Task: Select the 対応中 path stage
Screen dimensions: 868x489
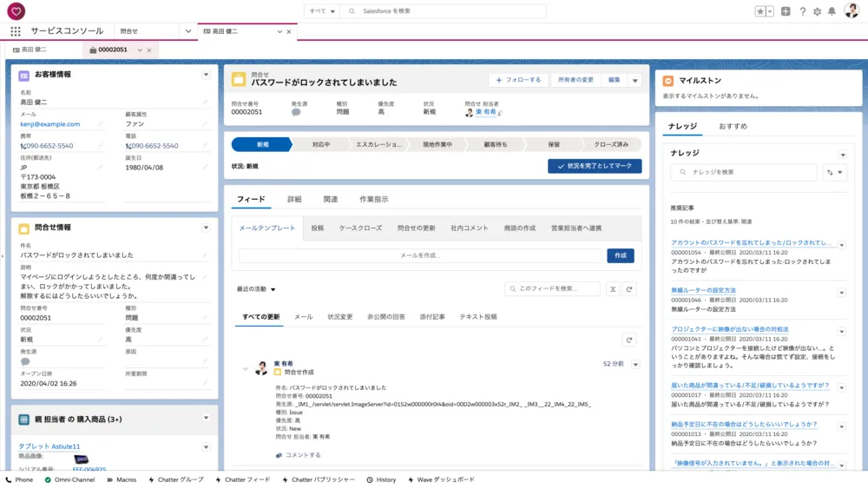Action: [x=320, y=144]
